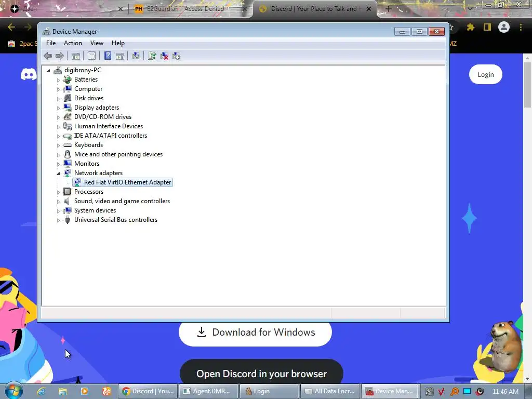Select Red Hat VirtIO Ethernet Adapter text
The image size is (532, 399).
[x=128, y=182]
